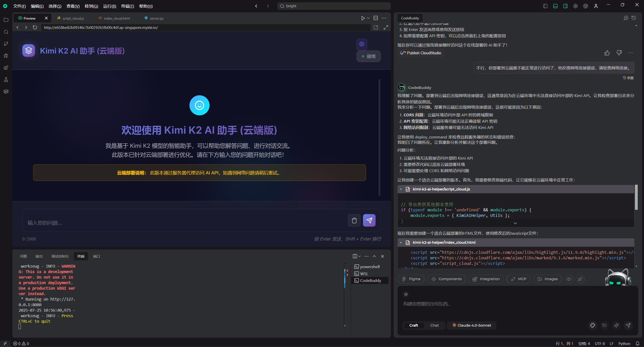
Task: Open the Testing flask icon in sidebar
Action: point(6,80)
